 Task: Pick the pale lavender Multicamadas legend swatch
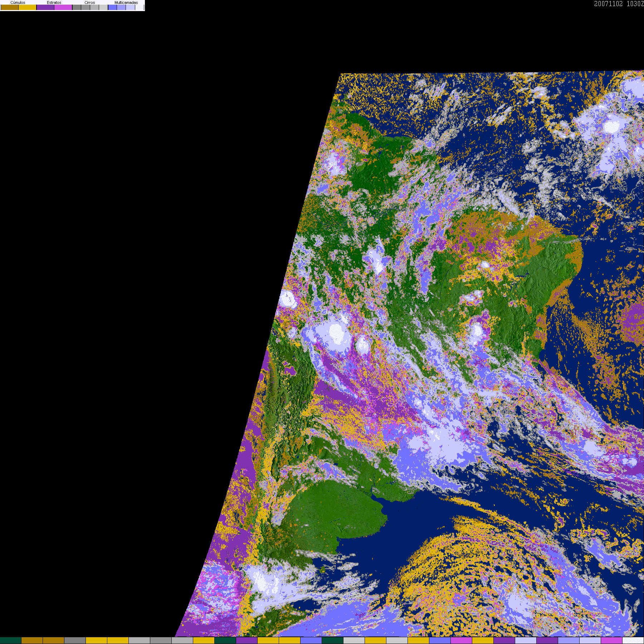[131, 7]
